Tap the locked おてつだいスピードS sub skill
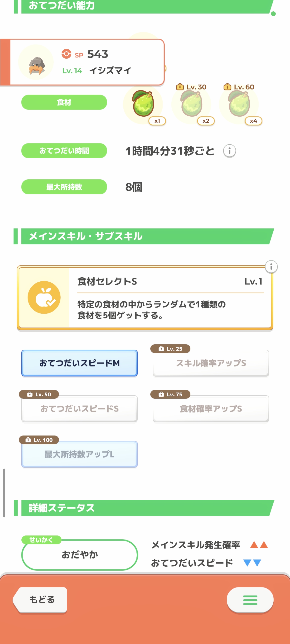The height and width of the screenshot is (644, 290). pyautogui.click(x=79, y=408)
